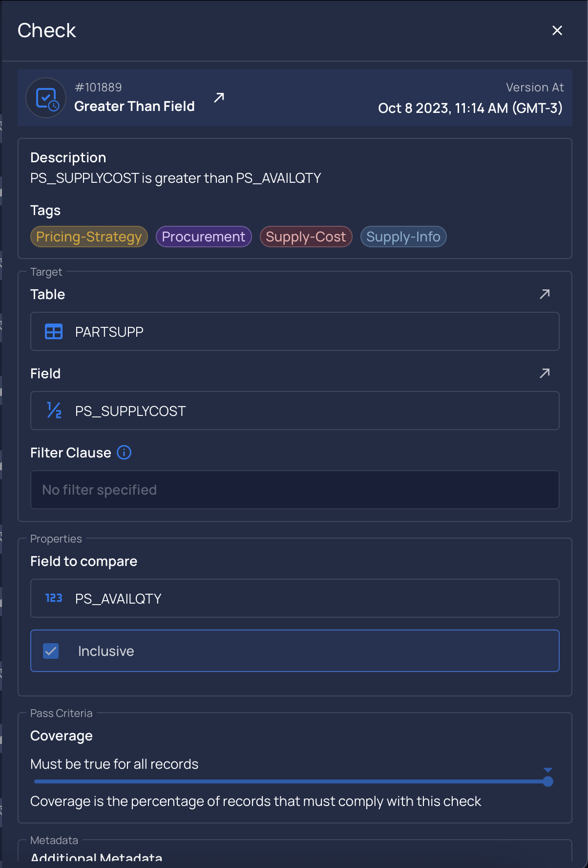Screen dimensions: 588x868
Task: Select the Pricing-Strategy tag
Action: click(89, 237)
